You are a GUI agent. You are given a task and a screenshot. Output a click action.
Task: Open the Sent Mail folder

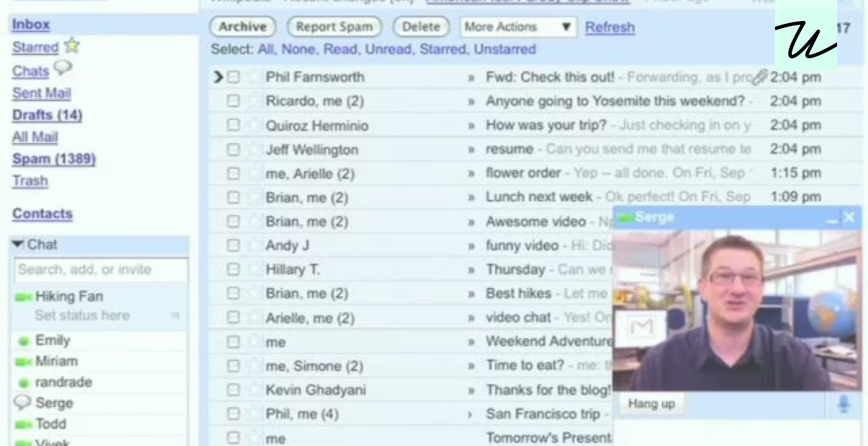[x=42, y=93]
